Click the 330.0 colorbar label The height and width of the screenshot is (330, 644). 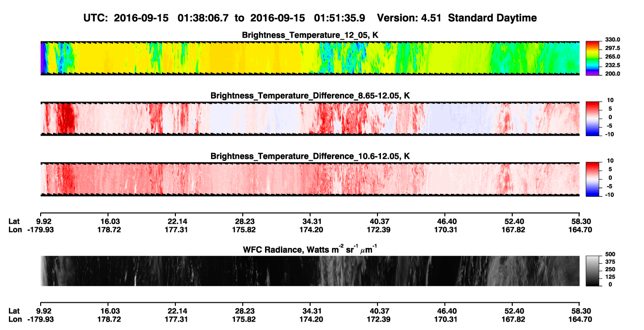[613, 40]
